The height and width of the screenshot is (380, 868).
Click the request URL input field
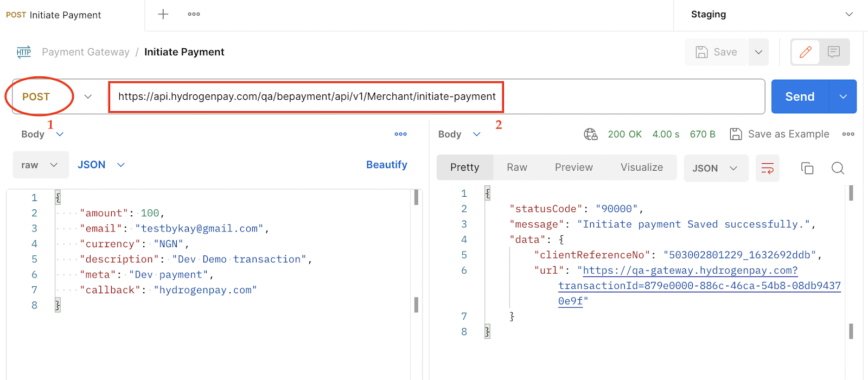coord(436,96)
